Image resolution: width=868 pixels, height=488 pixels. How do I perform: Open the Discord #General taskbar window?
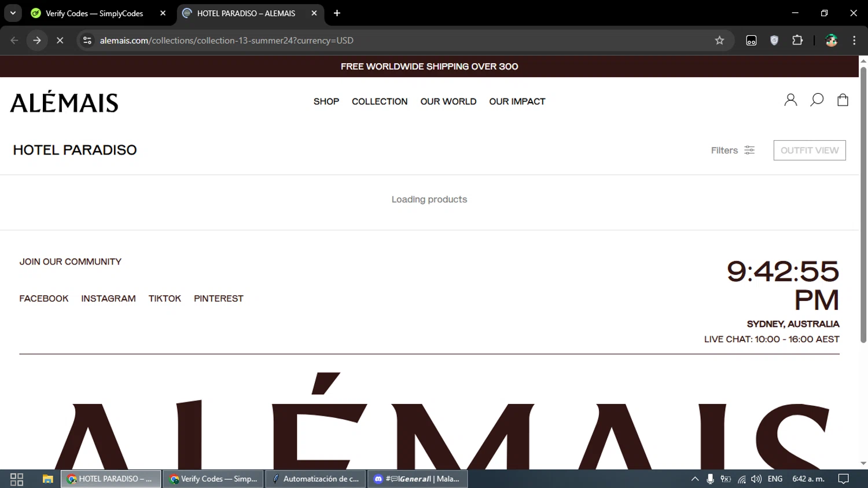418,479
